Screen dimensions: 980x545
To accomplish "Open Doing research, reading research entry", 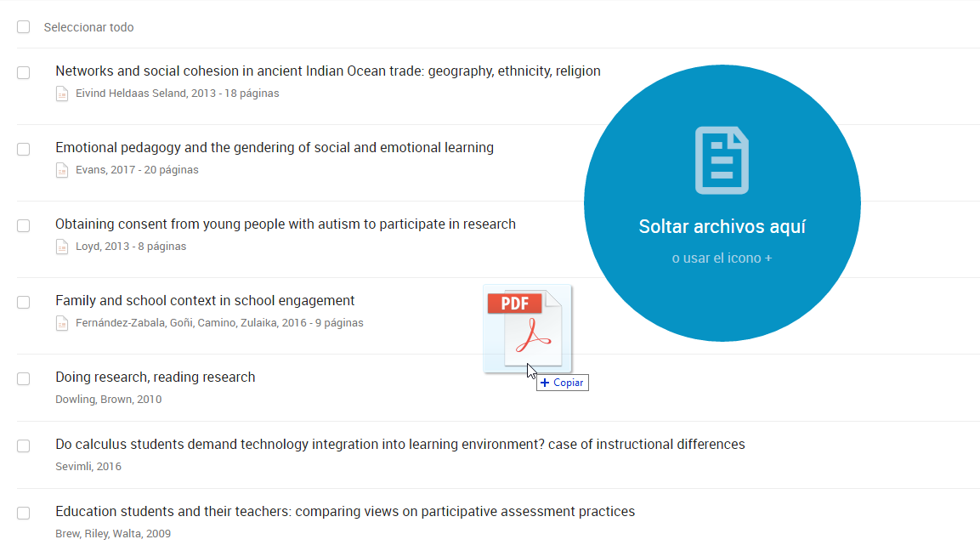I will [155, 378].
